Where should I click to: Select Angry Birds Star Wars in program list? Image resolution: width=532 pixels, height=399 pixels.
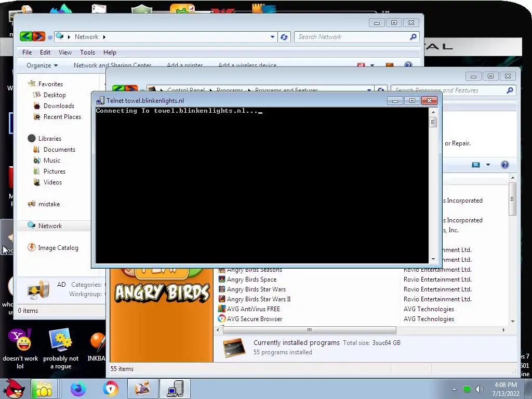click(256, 289)
